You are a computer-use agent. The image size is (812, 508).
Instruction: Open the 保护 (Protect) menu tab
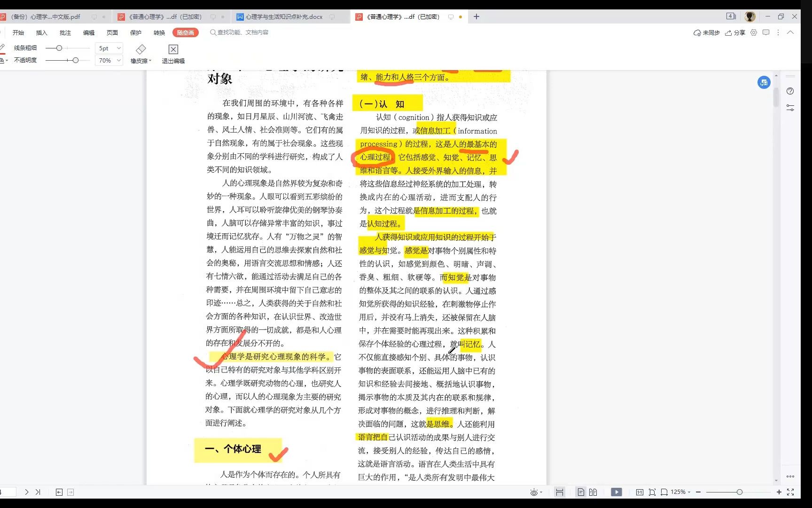pos(136,32)
